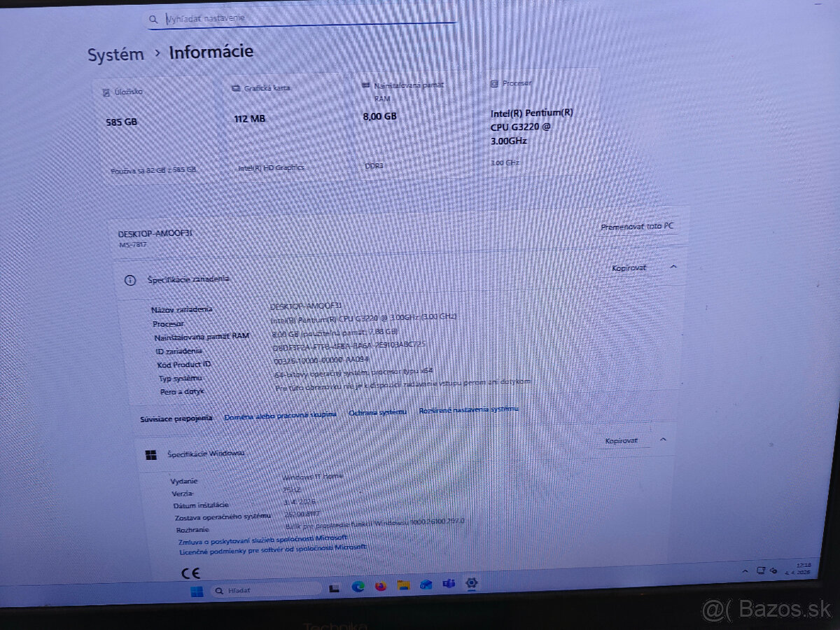Open Rozšírené nastavenia systému
The image size is (840, 630).
tap(468, 410)
